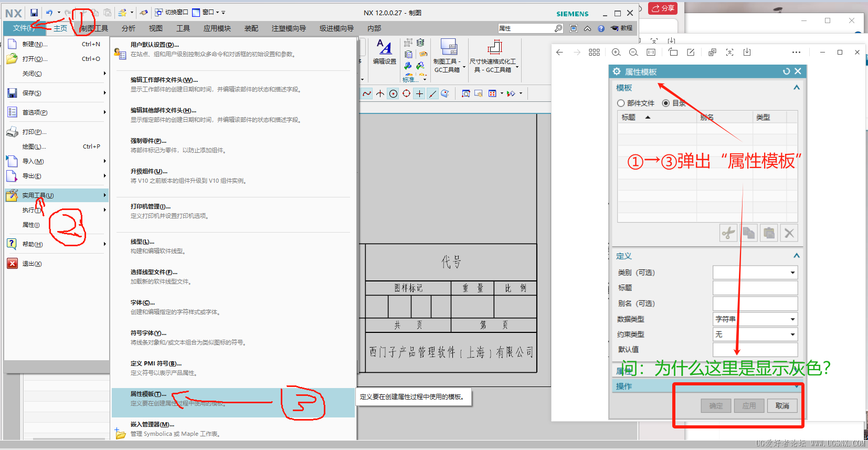Screen dimensions: 868x450
Task: Open the 约束类型 dropdown showing 无
Action: (755, 334)
